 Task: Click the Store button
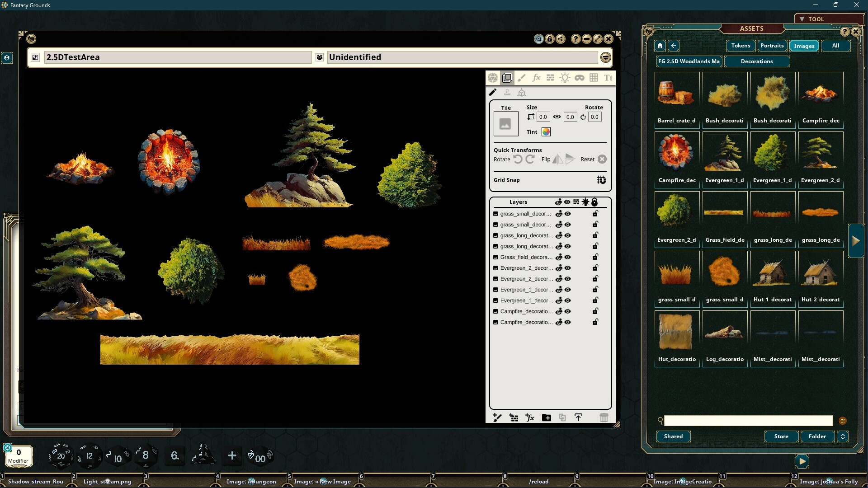point(781,436)
